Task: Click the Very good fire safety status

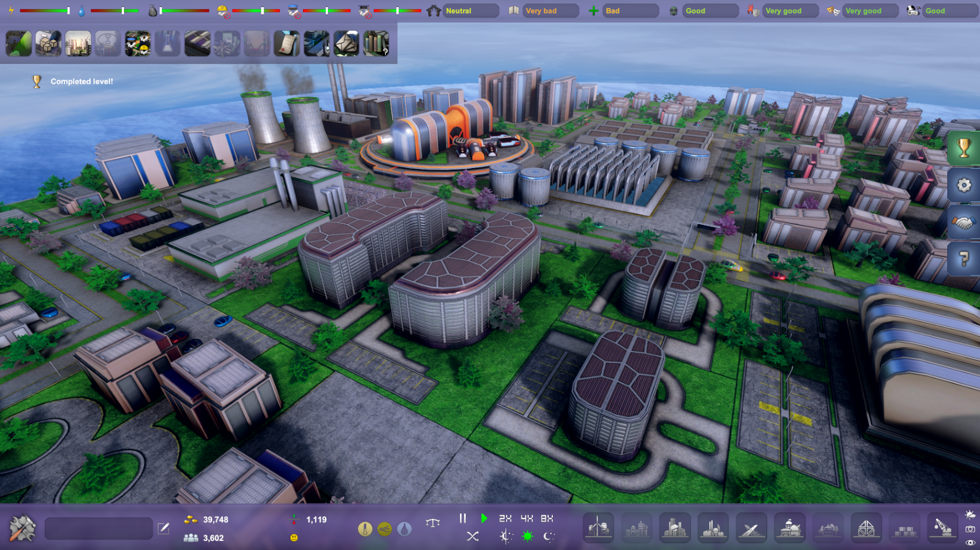Action: [791, 11]
